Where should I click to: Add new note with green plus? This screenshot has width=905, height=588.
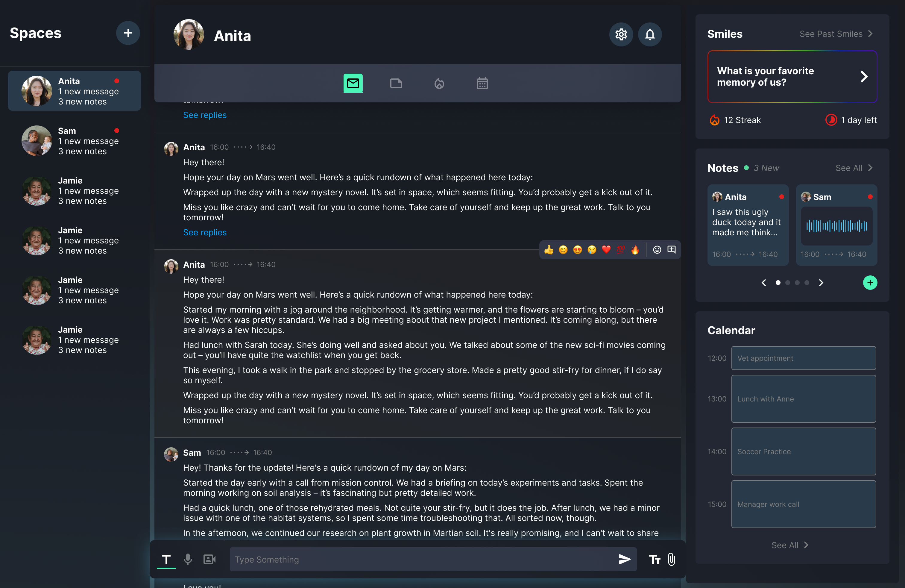(x=870, y=283)
